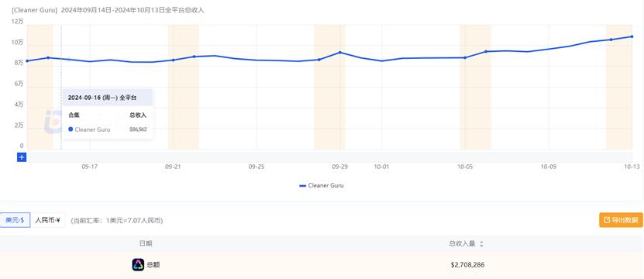Click the 10-01 x-axis date label
This screenshot has height=279, width=644.
381,167
